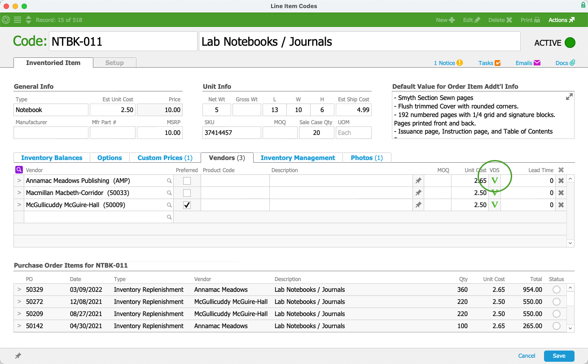Click the Est Unit Cost field

click(113, 110)
